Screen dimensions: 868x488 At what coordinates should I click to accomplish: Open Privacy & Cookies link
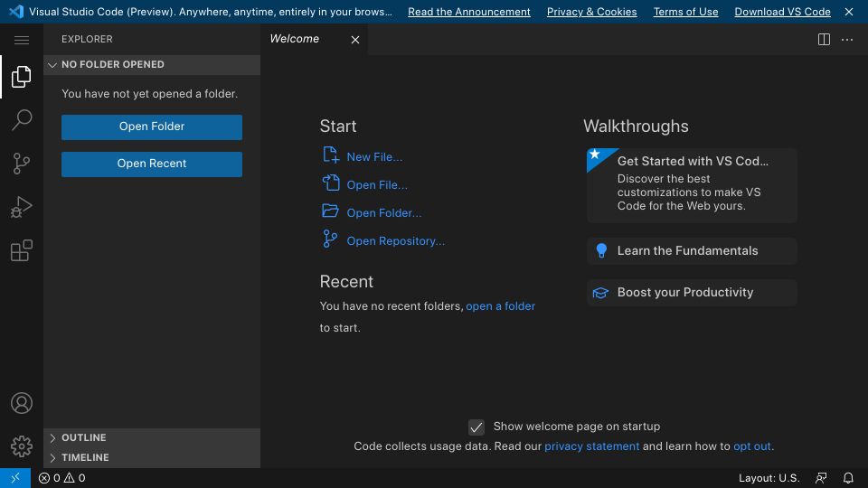pos(591,12)
